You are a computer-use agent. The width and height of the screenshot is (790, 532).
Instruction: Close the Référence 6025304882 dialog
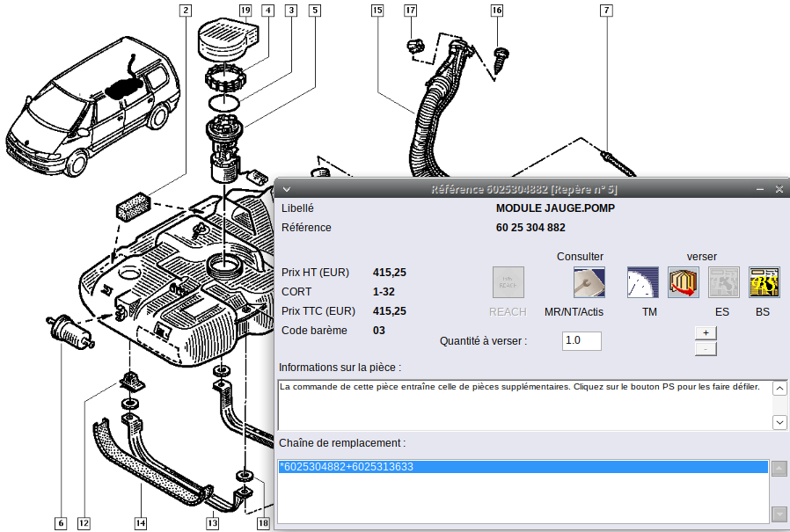pos(779,189)
